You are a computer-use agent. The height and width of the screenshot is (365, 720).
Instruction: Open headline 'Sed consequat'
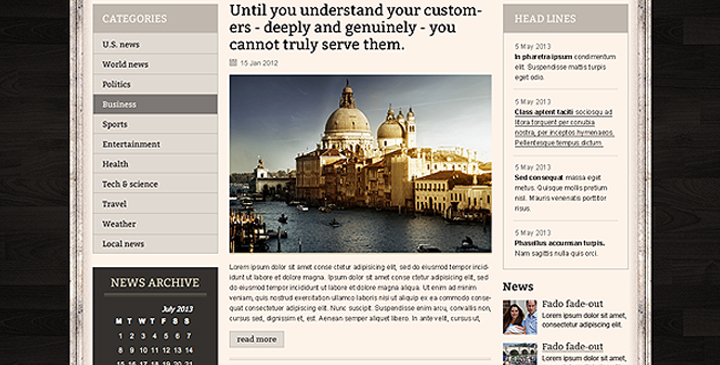(539, 178)
